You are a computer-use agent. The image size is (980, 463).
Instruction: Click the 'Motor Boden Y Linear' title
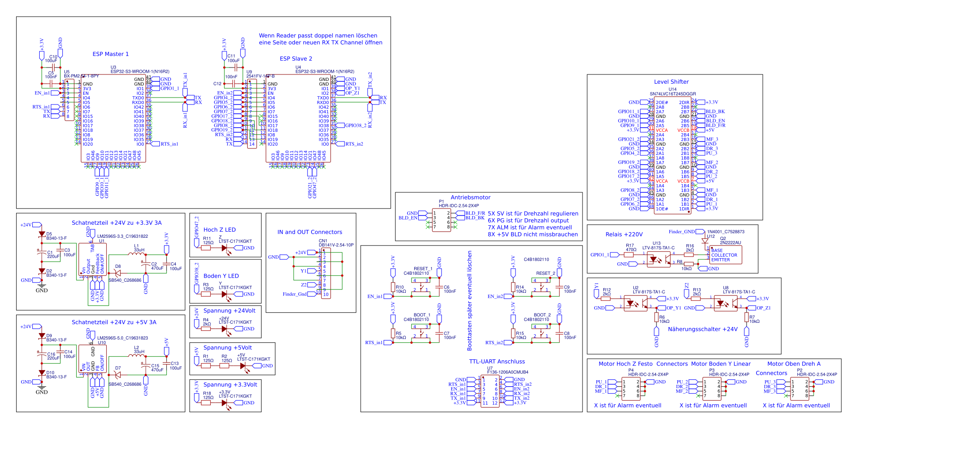pyautogui.click(x=721, y=364)
